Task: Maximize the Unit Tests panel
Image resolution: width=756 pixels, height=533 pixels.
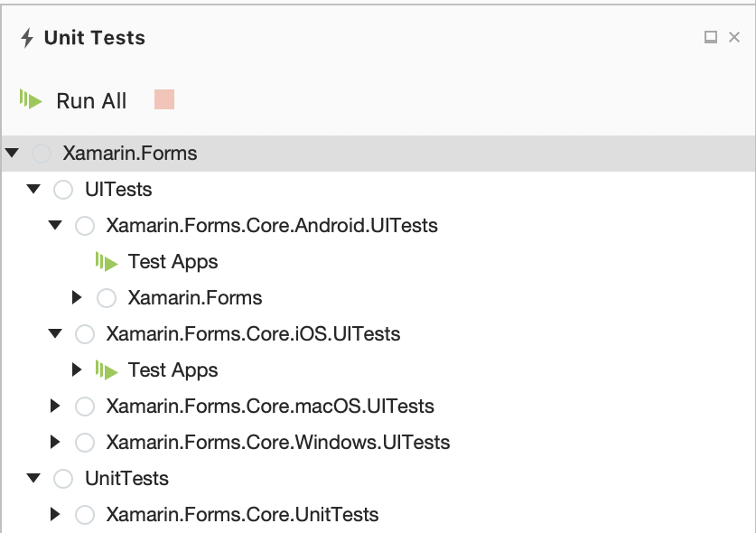Action: point(711,37)
